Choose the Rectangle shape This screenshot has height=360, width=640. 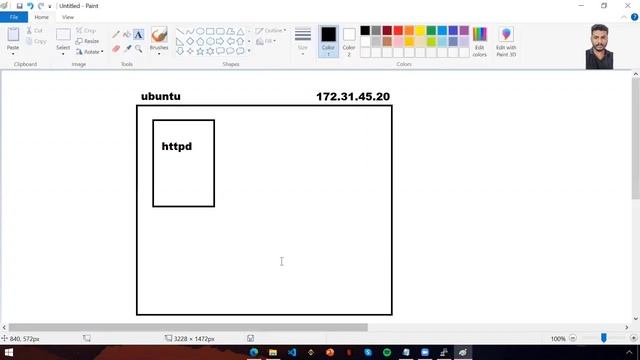[x=210, y=31]
